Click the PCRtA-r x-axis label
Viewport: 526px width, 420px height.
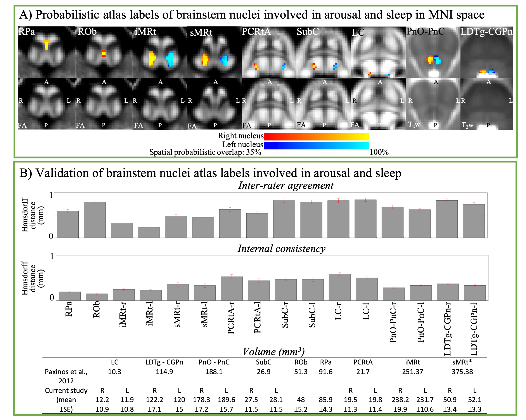[231, 318]
